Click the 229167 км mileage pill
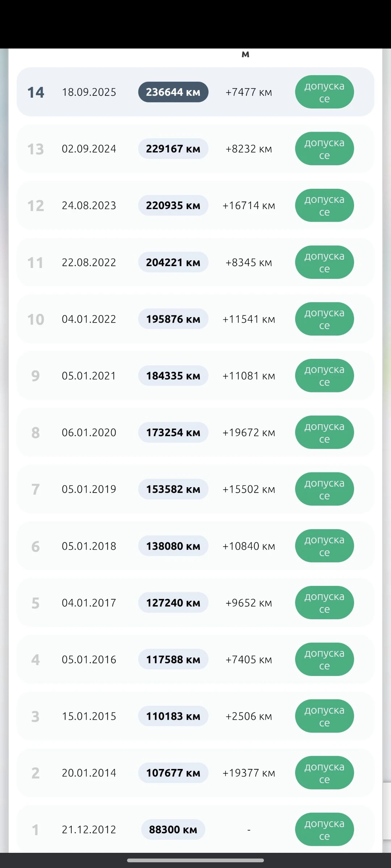This screenshot has height=868, width=391. pyautogui.click(x=173, y=149)
